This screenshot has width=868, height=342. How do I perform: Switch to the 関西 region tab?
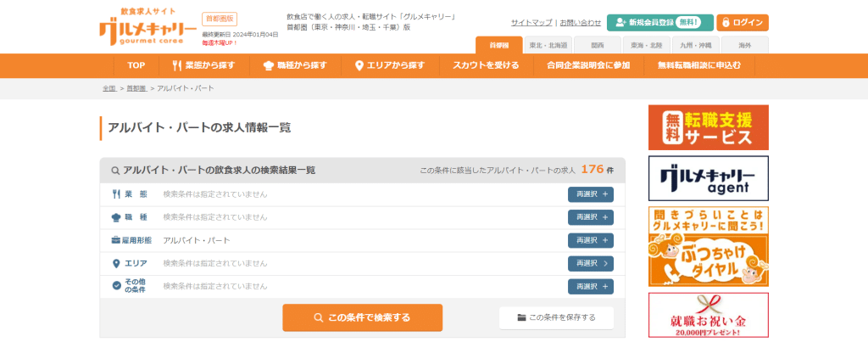coord(597,45)
